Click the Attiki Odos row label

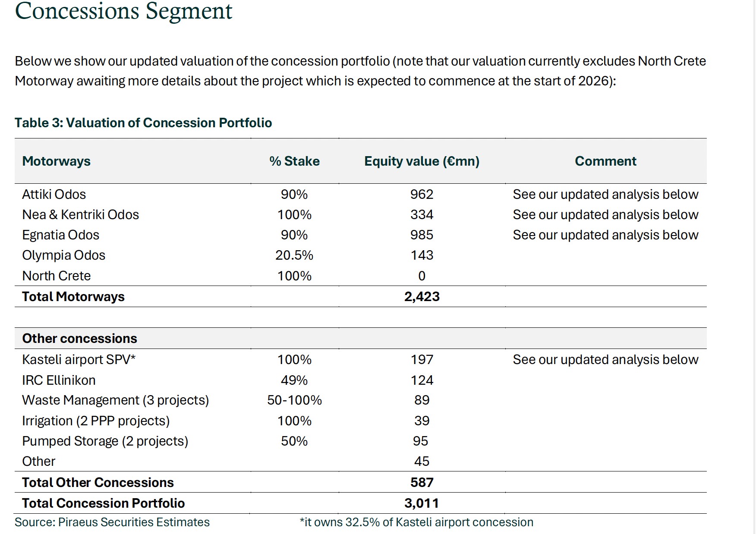[x=54, y=195]
